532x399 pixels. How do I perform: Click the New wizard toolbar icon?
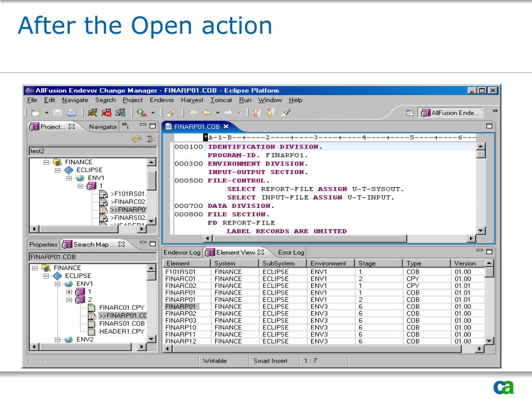pyautogui.click(x=36, y=113)
